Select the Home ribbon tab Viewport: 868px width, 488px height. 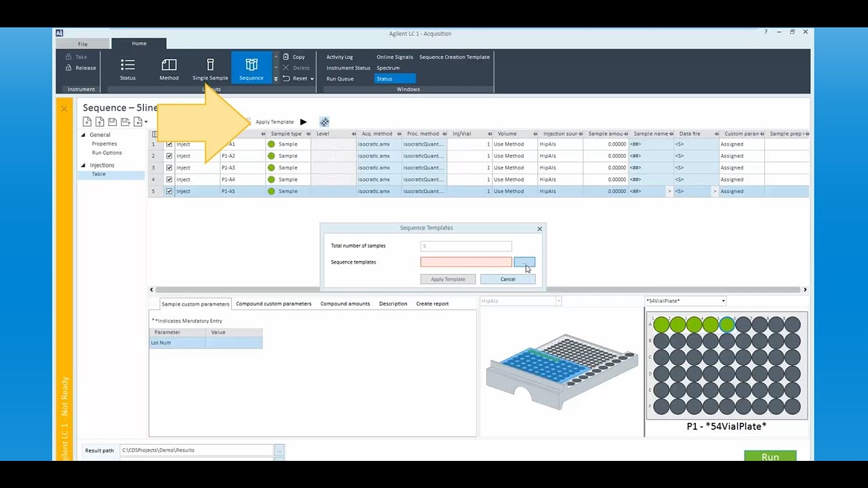click(139, 43)
